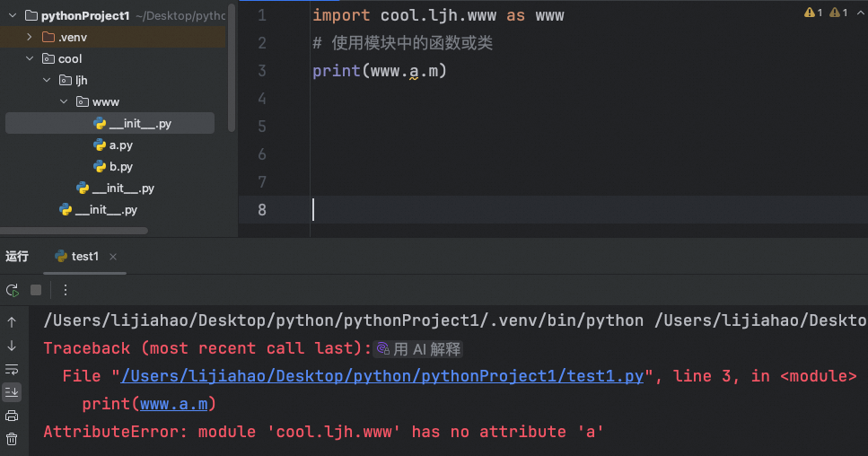This screenshot has width=868, height=456.
Task: Click the down arrow to next stack frame
Action: 12,346
